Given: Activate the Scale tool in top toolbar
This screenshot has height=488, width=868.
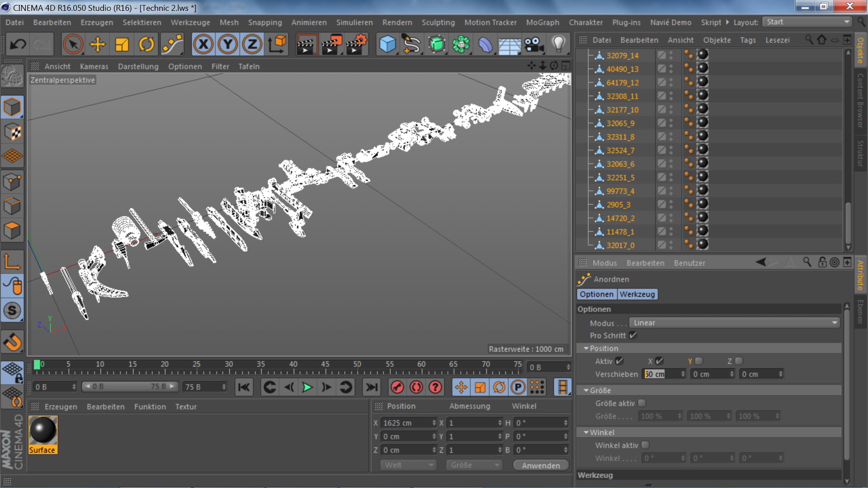Looking at the screenshot, I should (122, 44).
